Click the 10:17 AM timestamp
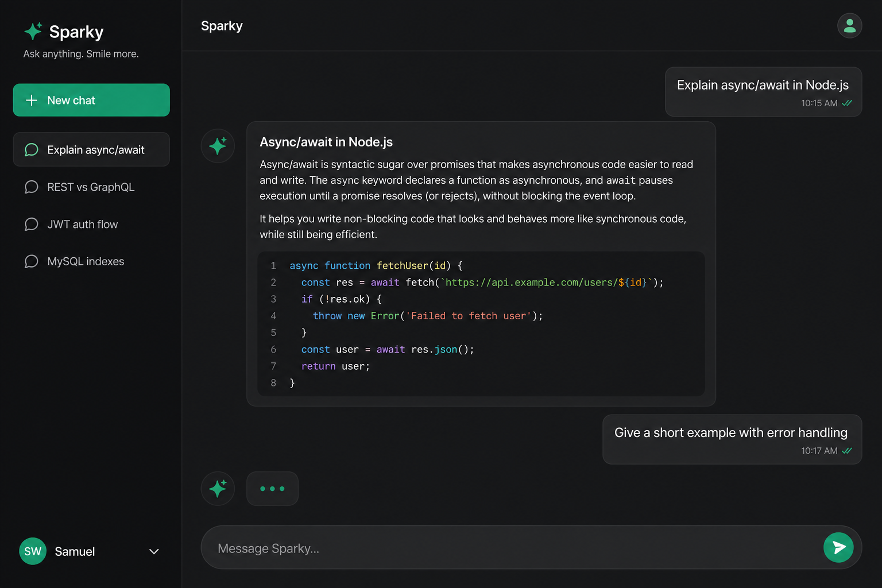Screen dimensions: 882x588 pos(819,451)
